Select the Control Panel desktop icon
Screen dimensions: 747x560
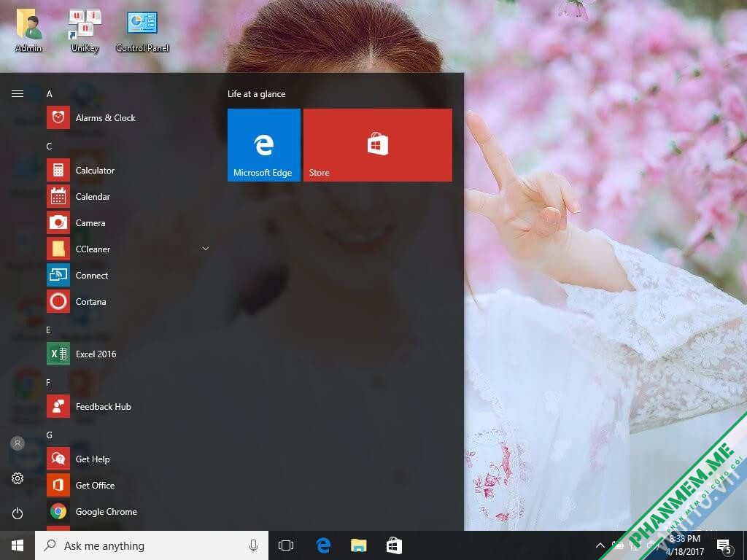[x=142, y=31]
